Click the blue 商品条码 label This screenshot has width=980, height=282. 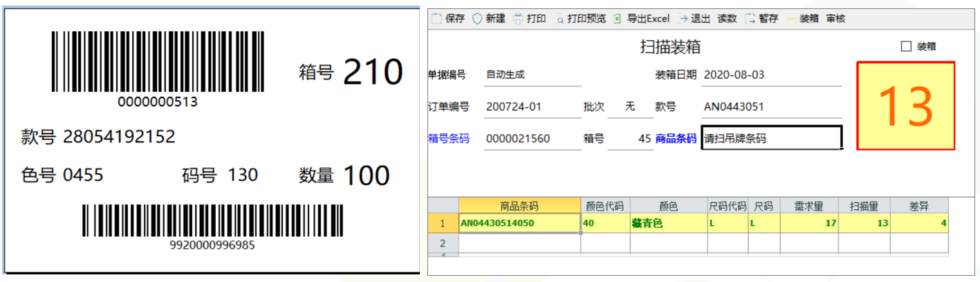point(676,138)
